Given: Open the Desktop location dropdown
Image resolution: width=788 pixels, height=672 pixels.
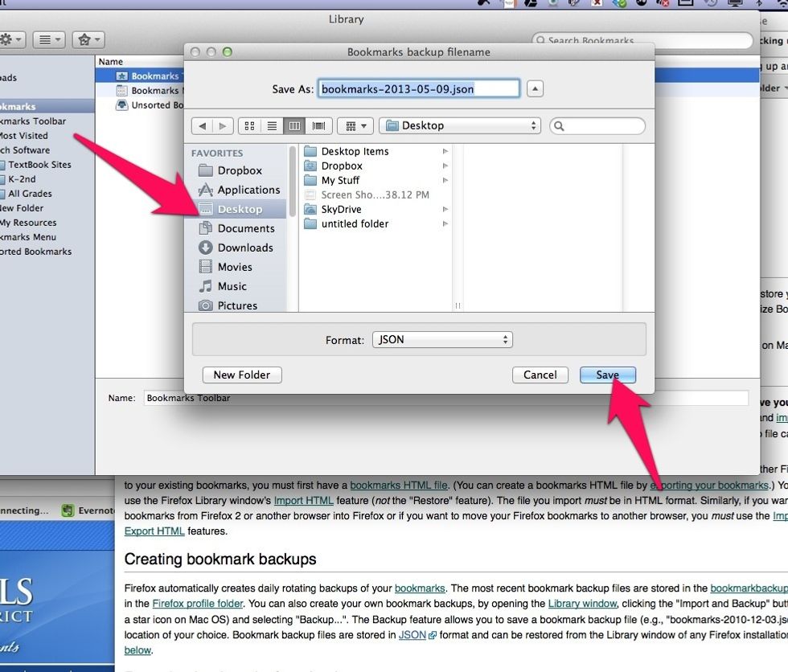Looking at the screenshot, I should (460, 125).
